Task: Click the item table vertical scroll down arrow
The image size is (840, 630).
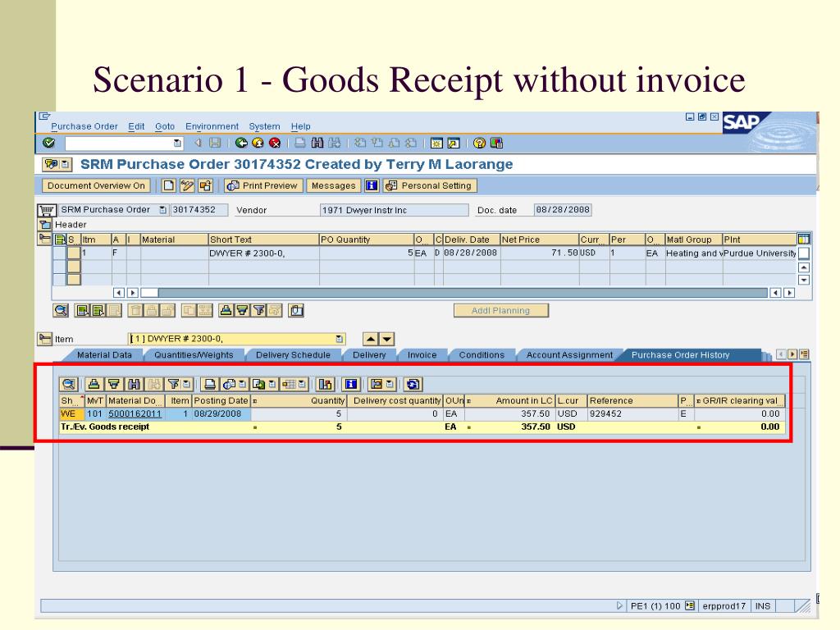Action: tap(804, 280)
